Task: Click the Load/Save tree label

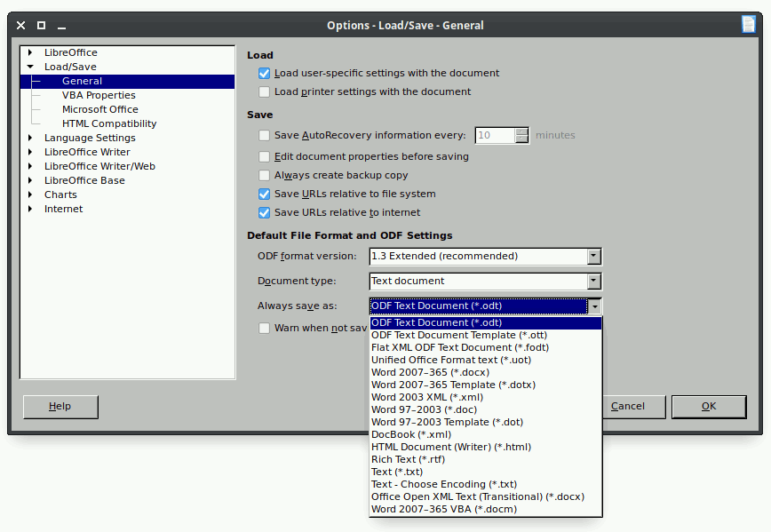Action: click(x=70, y=67)
